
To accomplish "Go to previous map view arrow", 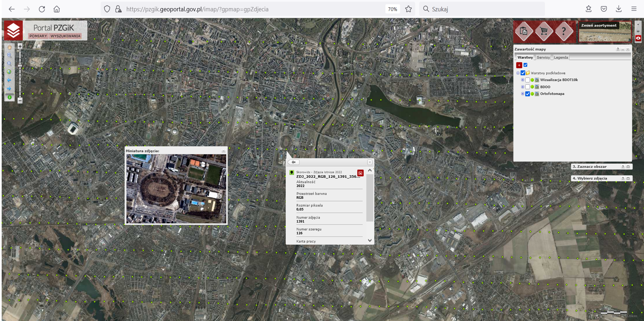I will 9,80.
